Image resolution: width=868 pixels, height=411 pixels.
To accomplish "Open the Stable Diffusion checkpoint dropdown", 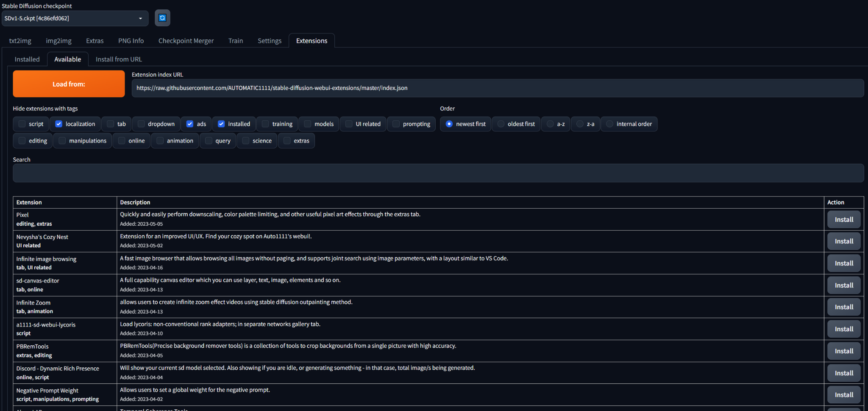I will 75,18.
